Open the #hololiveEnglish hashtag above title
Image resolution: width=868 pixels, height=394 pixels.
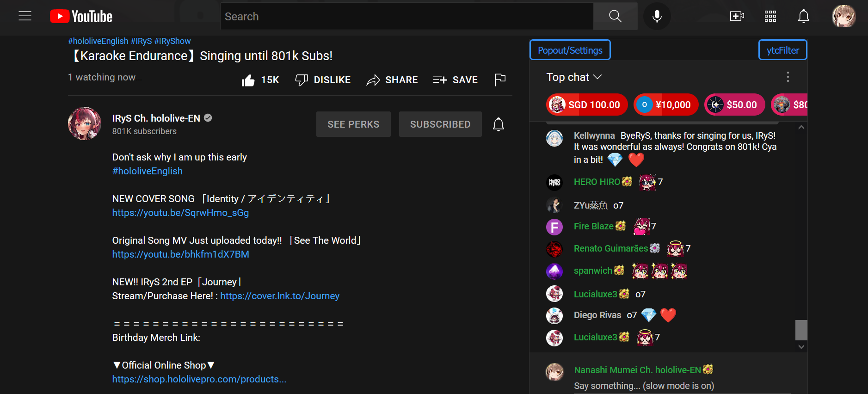[x=98, y=41]
